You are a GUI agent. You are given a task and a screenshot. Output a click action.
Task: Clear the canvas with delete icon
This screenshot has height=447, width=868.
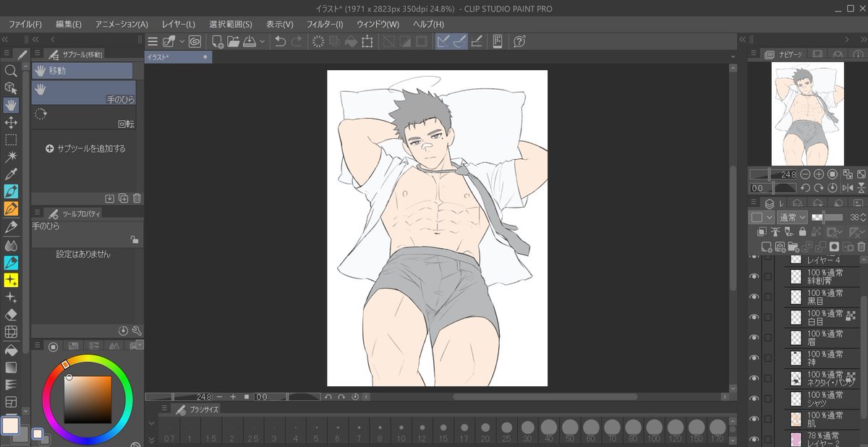[x=318, y=41]
